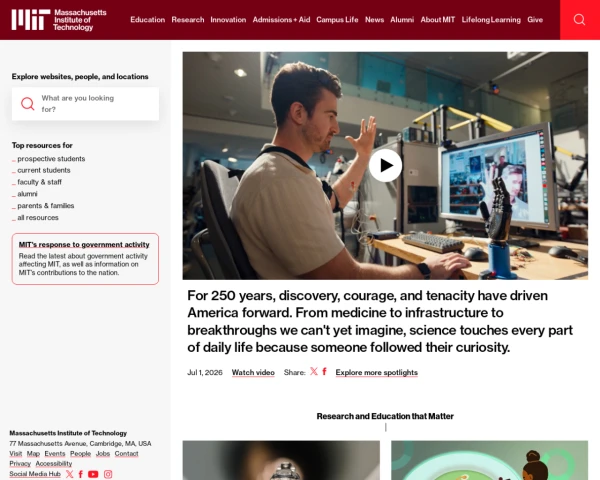Open the Jobs footer link
This screenshot has height=480, width=600.
click(x=103, y=454)
